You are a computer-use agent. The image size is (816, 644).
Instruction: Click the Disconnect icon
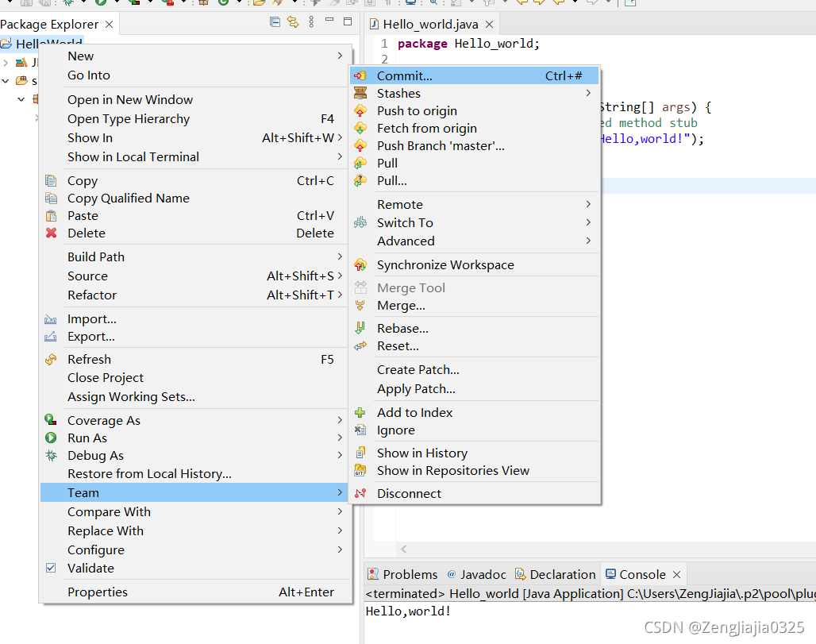[360, 494]
